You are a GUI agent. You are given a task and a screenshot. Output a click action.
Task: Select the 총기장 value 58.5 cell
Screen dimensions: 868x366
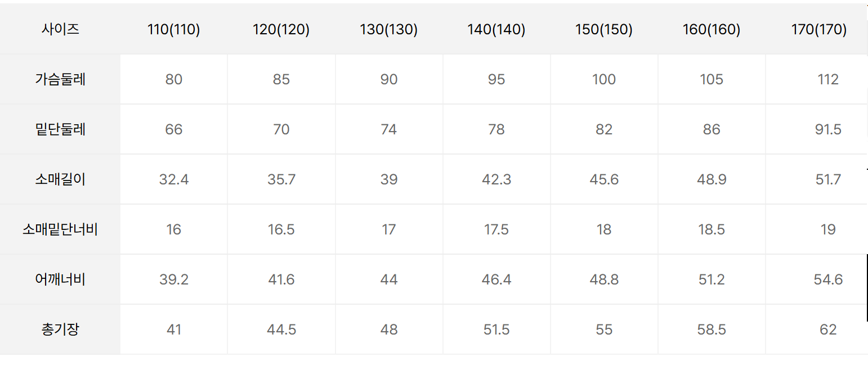point(712,329)
